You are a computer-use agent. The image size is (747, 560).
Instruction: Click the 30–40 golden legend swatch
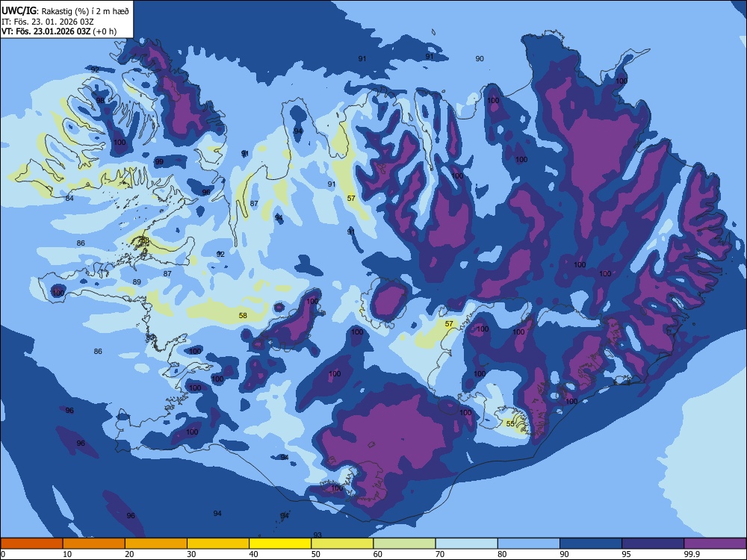click(x=218, y=544)
